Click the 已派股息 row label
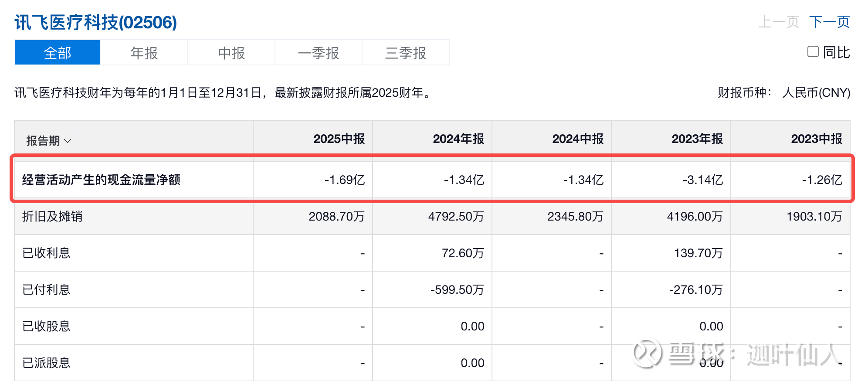 pyautogui.click(x=46, y=363)
